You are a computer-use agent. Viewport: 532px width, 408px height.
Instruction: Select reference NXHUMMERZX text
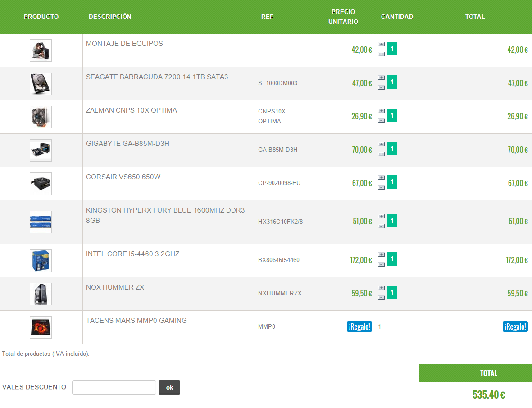coord(280,293)
